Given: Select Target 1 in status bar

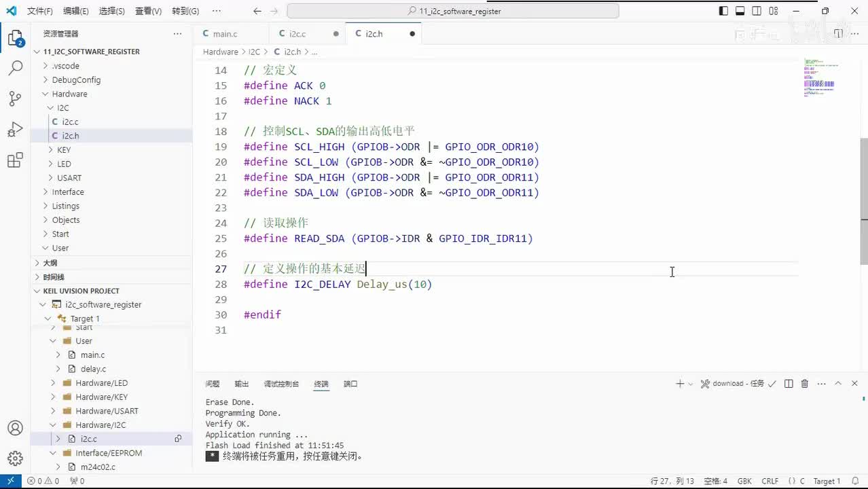Looking at the screenshot, I should pyautogui.click(x=827, y=481).
